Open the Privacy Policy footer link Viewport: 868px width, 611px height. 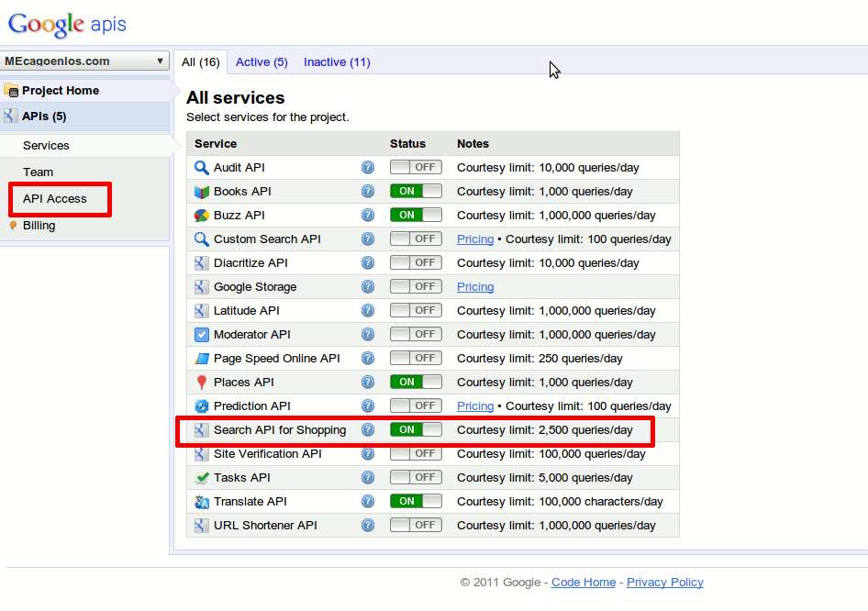[x=665, y=583]
